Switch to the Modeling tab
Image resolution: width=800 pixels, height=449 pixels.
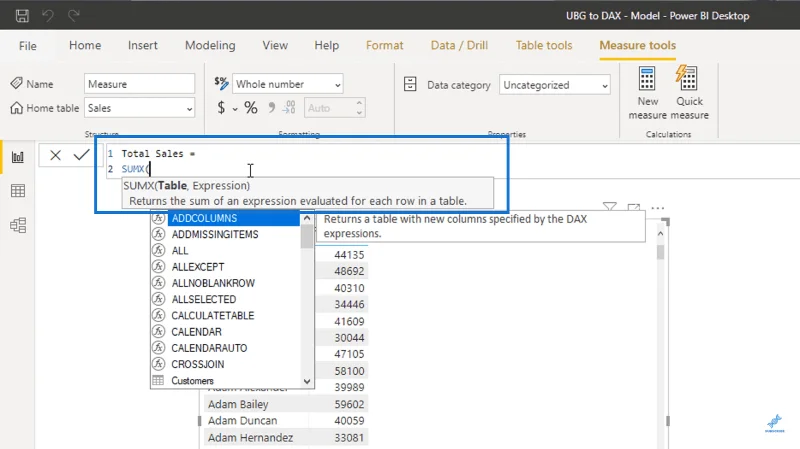(x=210, y=45)
